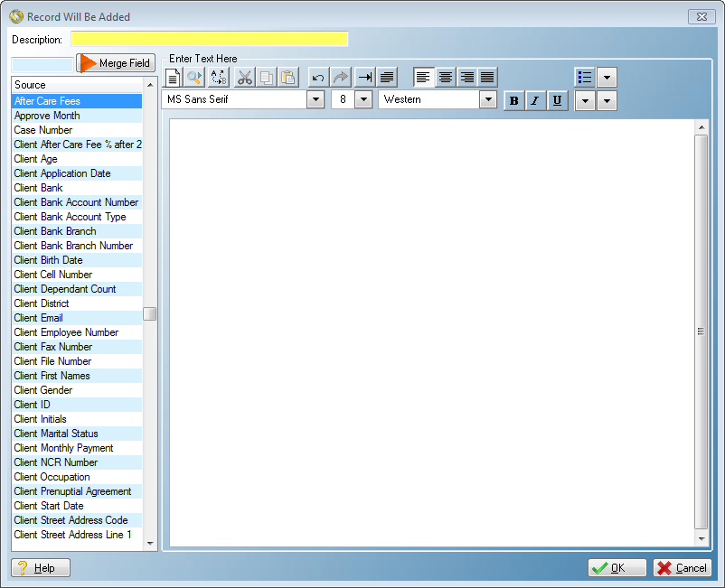The height and width of the screenshot is (588, 725).
Task: Click the Paste clipboard icon
Action: click(287, 78)
